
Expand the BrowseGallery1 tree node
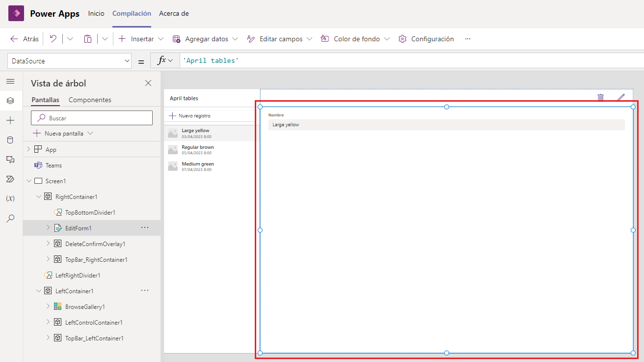48,306
